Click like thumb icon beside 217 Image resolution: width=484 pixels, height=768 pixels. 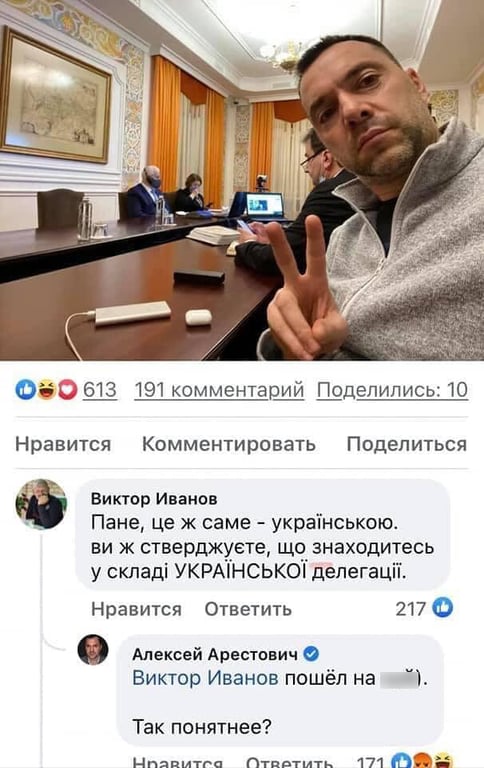point(443,607)
